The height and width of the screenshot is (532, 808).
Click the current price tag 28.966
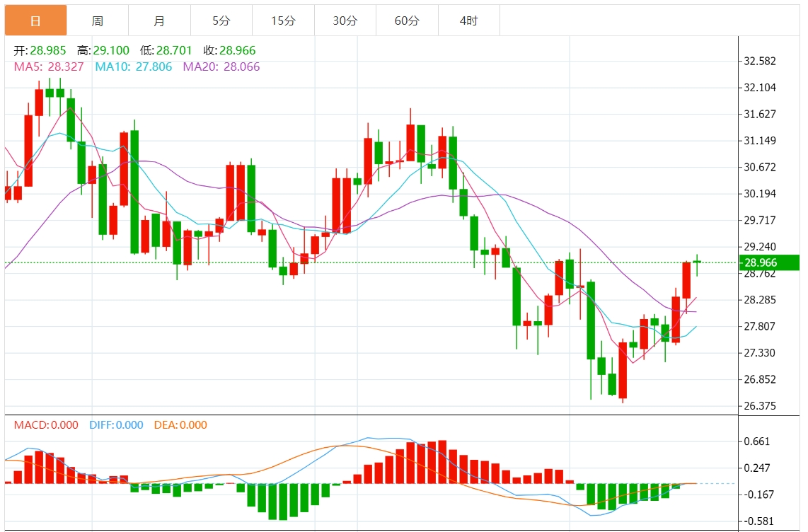click(x=769, y=262)
